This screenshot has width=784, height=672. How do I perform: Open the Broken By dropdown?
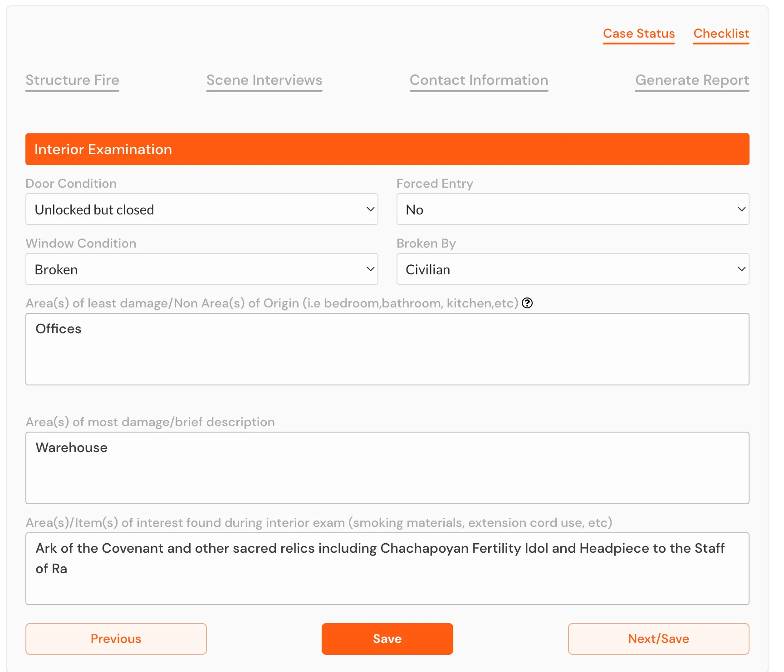tap(573, 269)
